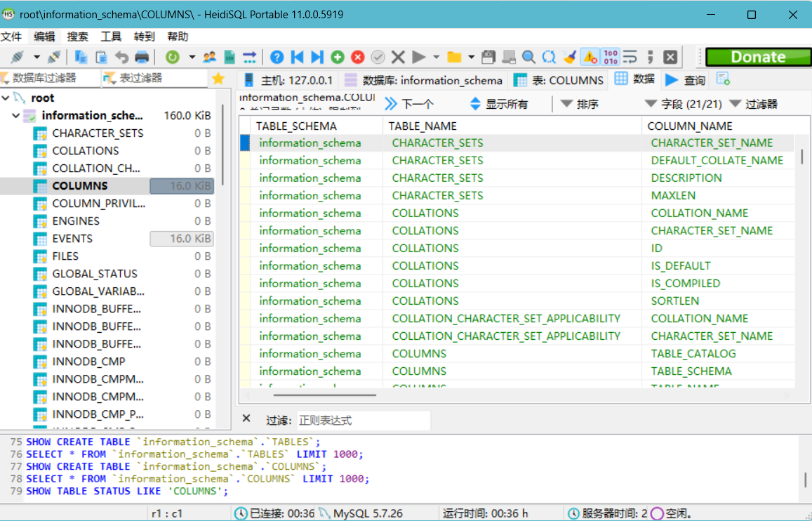Click the 数据库过滤器 database filter field
The height and width of the screenshot is (521, 812).
click(x=51, y=78)
